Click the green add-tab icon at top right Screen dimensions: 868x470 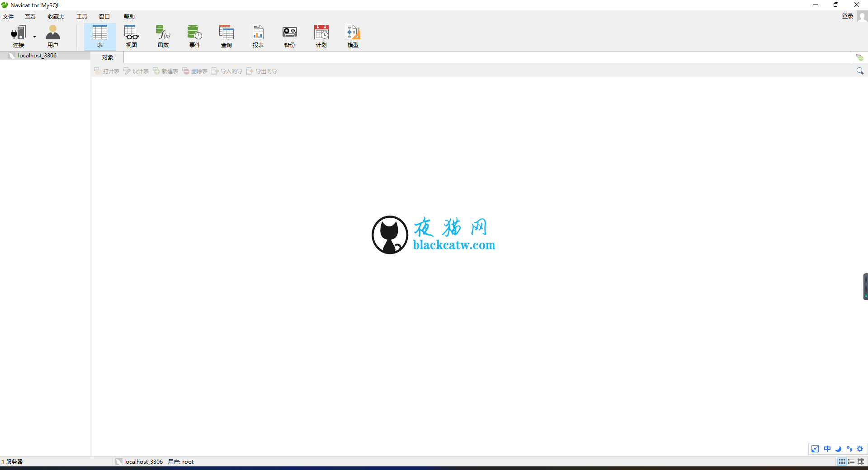[860, 57]
